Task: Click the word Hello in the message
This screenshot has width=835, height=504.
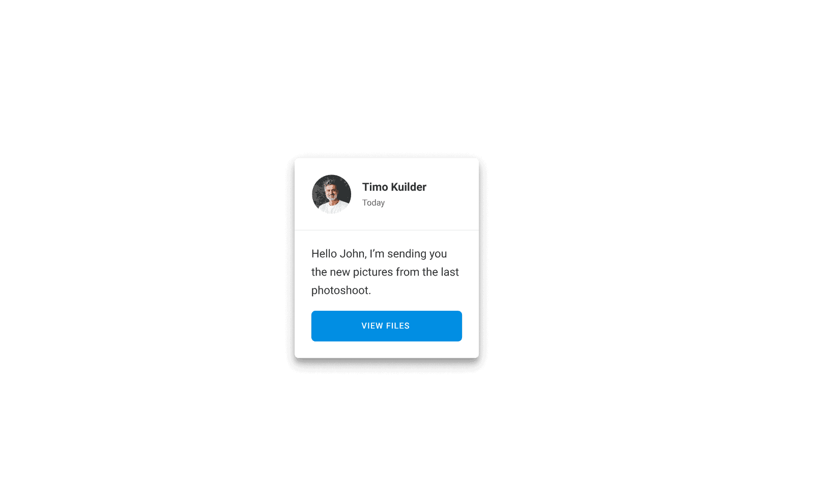Action: click(324, 254)
